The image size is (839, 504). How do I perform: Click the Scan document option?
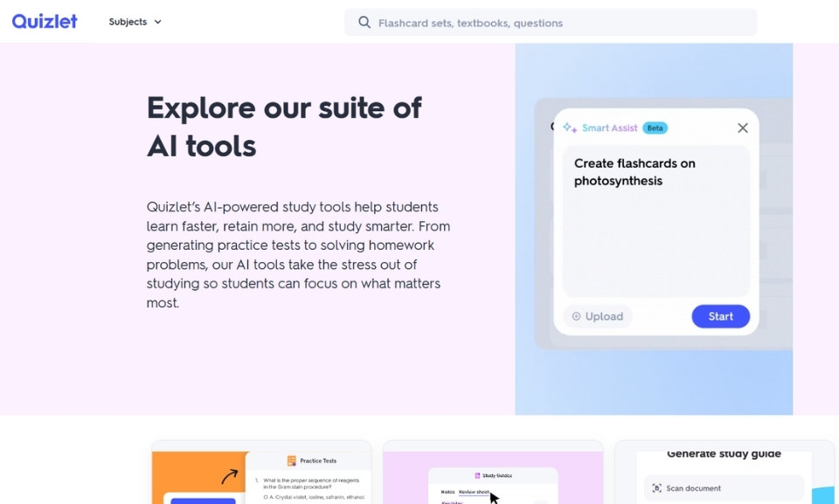pyautogui.click(x=724, y=488)
